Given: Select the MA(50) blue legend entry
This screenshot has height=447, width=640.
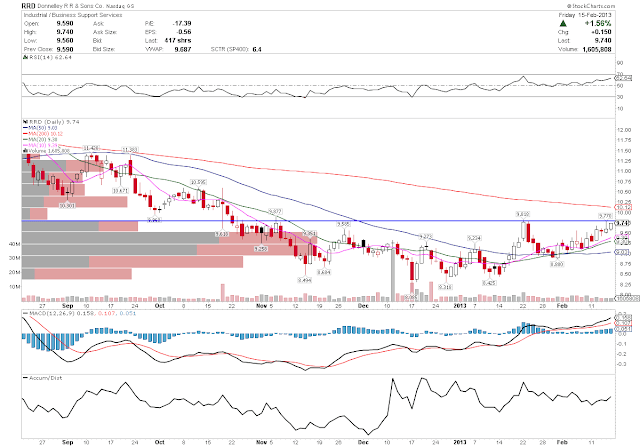Looking at the screenshot, I should [40, 128].
